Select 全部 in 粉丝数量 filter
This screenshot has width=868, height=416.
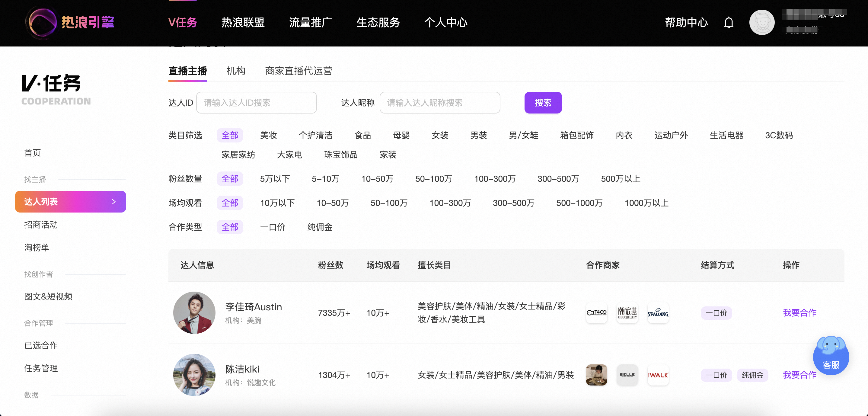pyautogui.click(x=229, y=178)
